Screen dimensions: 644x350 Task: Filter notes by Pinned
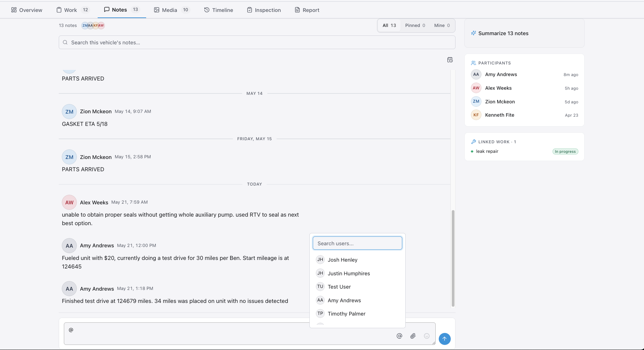coord(415,25)
